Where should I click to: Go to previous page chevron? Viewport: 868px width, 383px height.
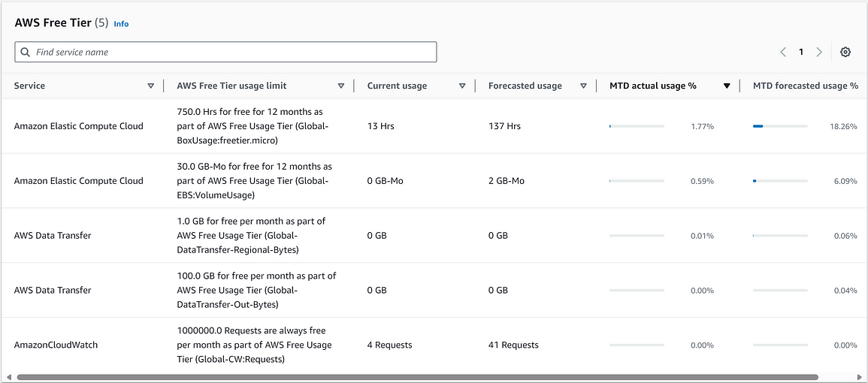pos(783,52)
